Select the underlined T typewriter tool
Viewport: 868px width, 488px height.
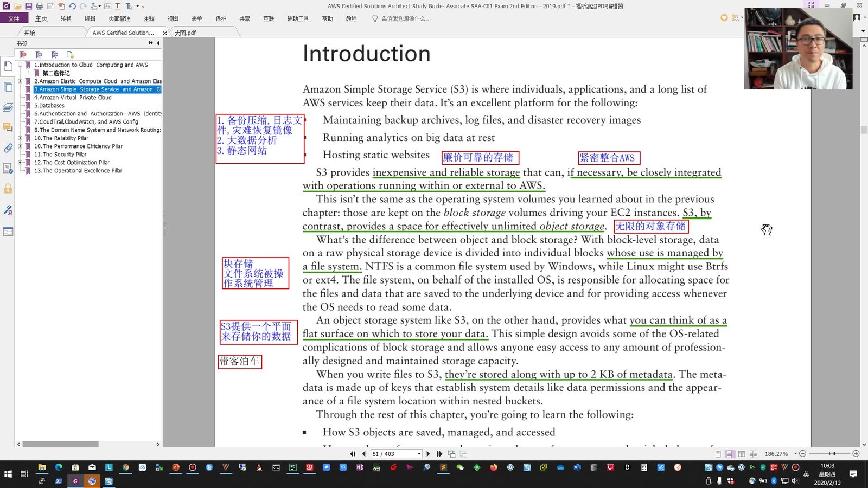[117, 6]
